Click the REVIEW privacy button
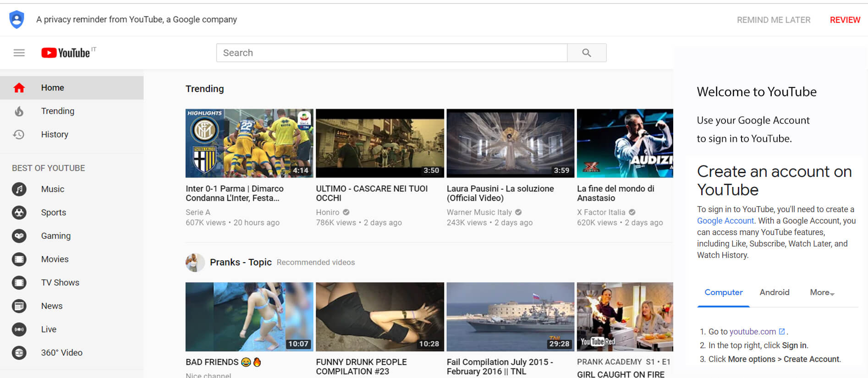This screenshot has height=378, width=868. [x=845, y=20]
